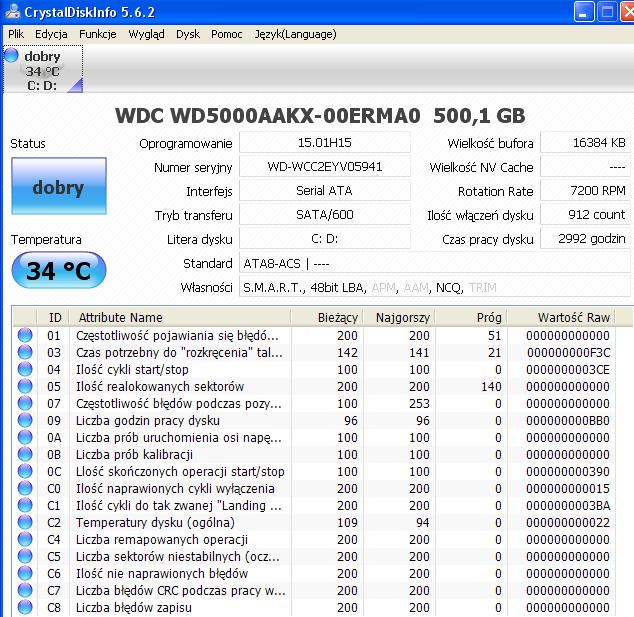Screen dimensions: 634x617
Task: Click the blue dobry status button
Action: coord(59,186)
